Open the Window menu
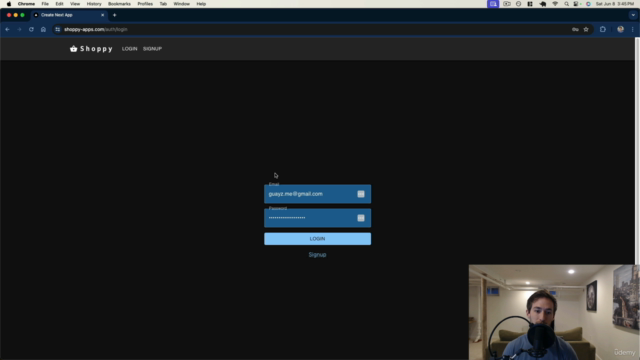The width and height of the screenshot is (640, 360). tap(182, 4)
